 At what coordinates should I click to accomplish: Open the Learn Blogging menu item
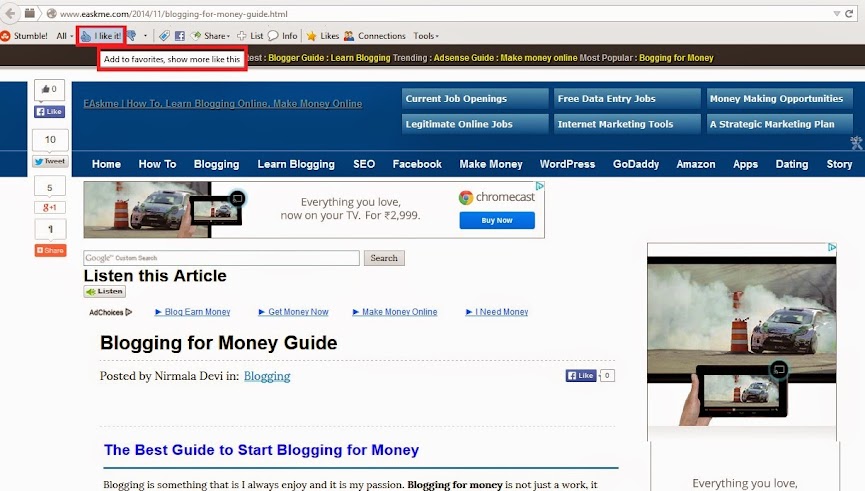[296, 164]
